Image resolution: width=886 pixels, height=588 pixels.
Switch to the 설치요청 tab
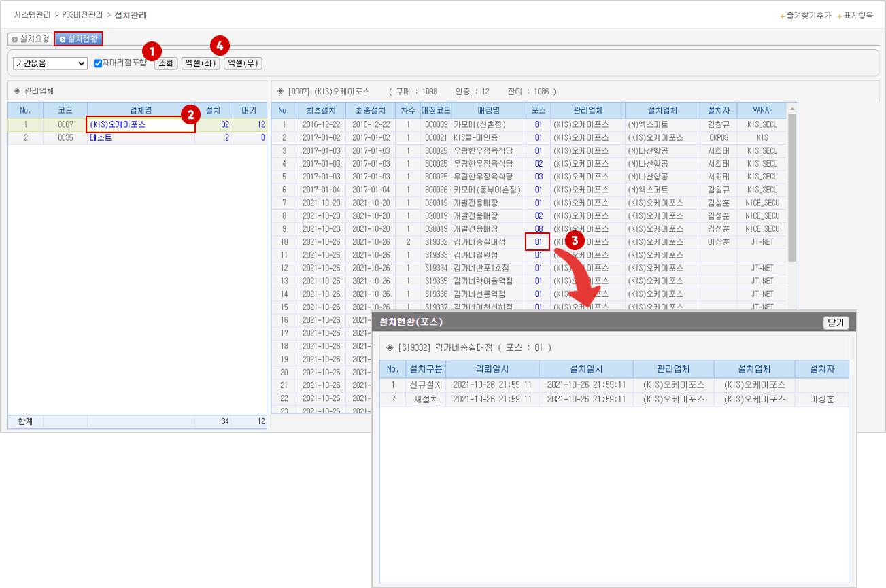tap(31, 39)
